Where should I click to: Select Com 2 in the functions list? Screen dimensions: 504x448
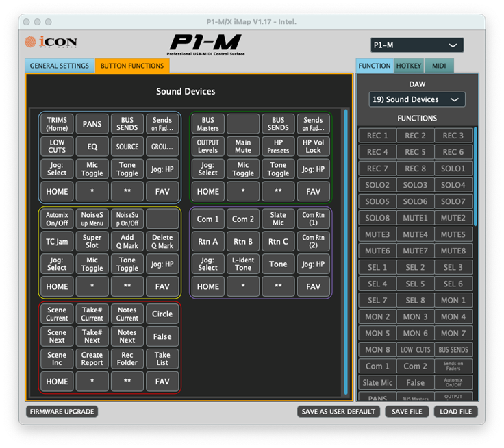[415, 366]
